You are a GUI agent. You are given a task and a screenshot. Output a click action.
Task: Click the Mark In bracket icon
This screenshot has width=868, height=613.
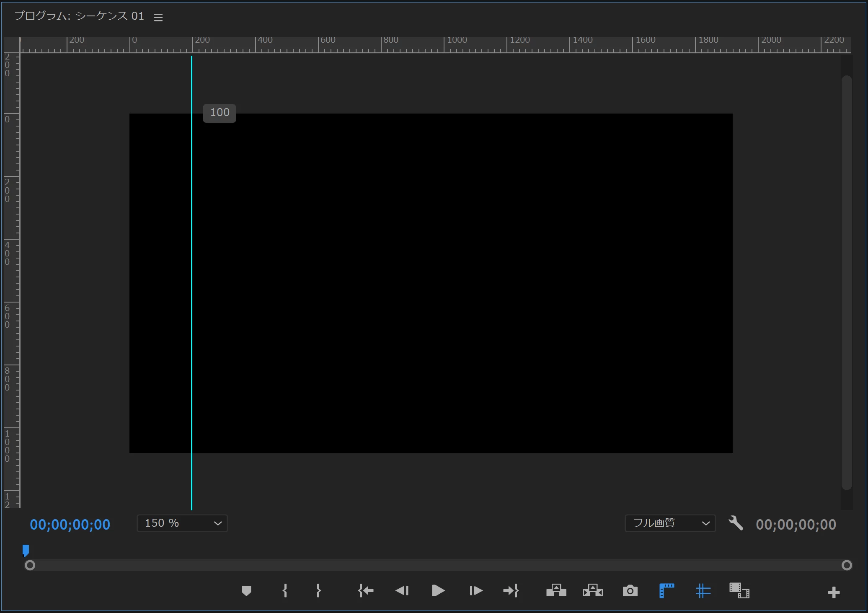point(285,591)
